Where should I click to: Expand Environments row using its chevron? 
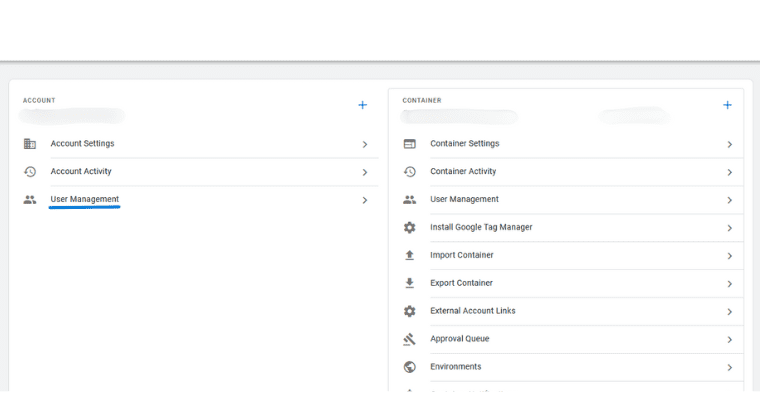729,367
